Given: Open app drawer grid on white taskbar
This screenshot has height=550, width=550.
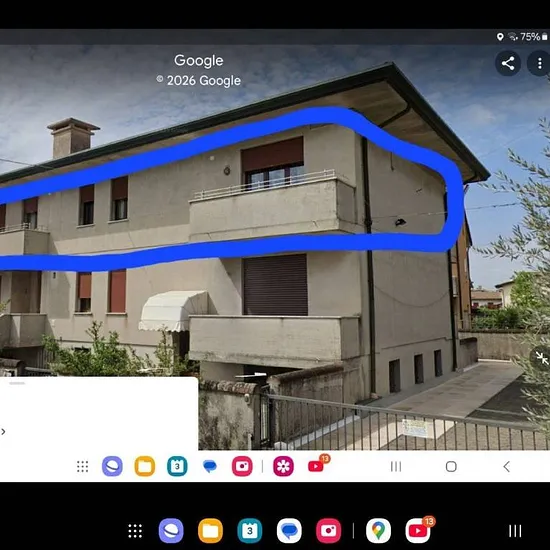Looking at the screenshot, I should pos(82,467).
